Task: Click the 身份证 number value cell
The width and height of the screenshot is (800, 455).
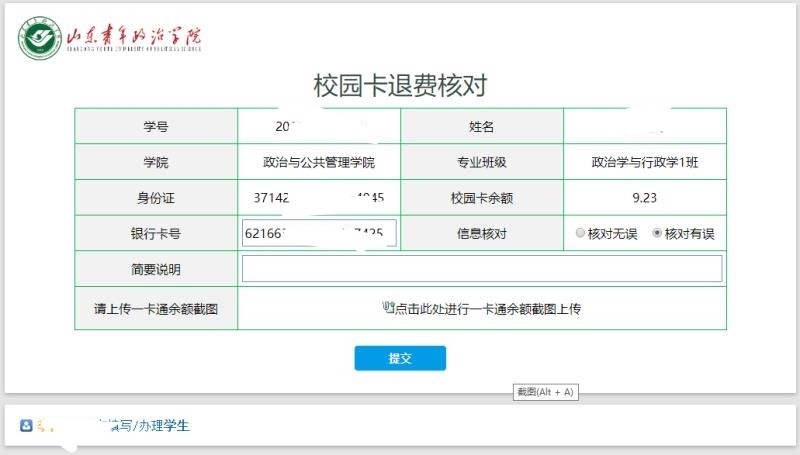Action: [x=319, y=198]
